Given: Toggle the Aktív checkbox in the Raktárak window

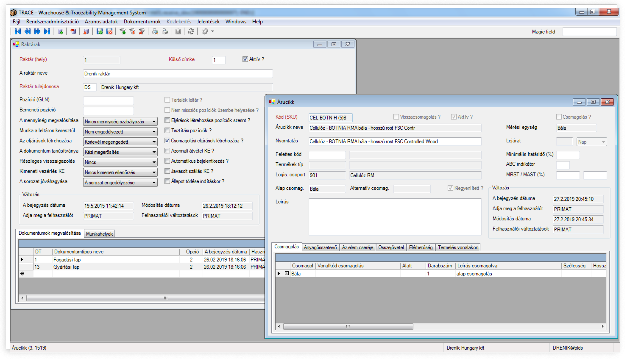Looking at the screenshot, I should [245, 59].
